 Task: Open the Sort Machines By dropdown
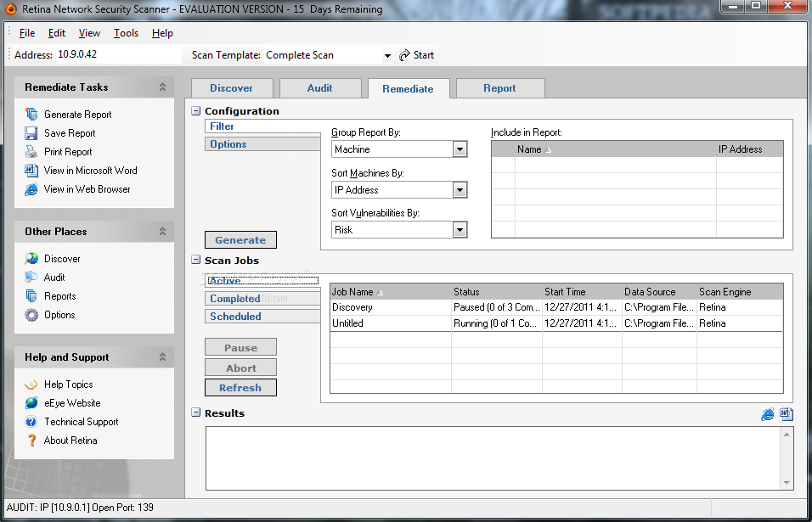(x=460, y=190)
